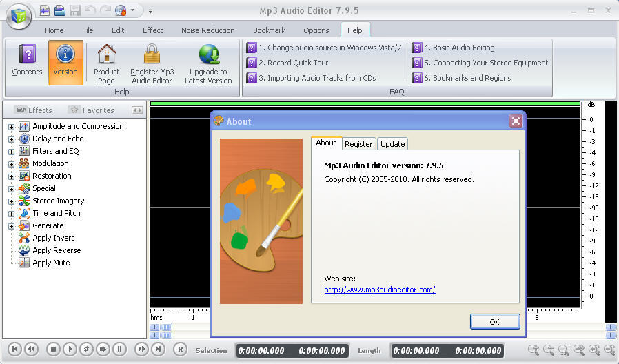Click the play button
The image size is (619, 364).
tap(70, 349)
